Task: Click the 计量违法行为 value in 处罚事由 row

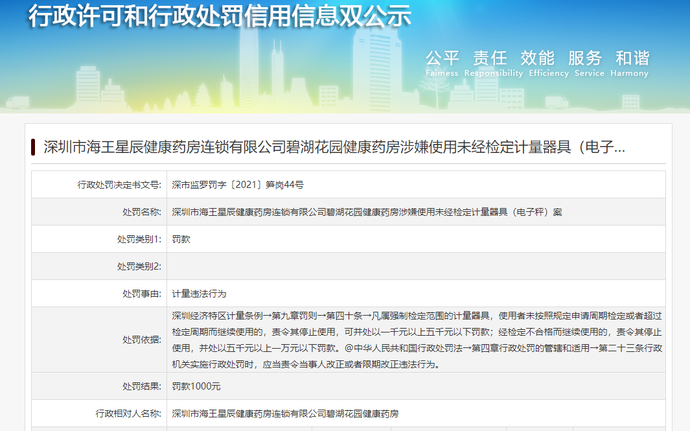Action: [x=199, y=294]
